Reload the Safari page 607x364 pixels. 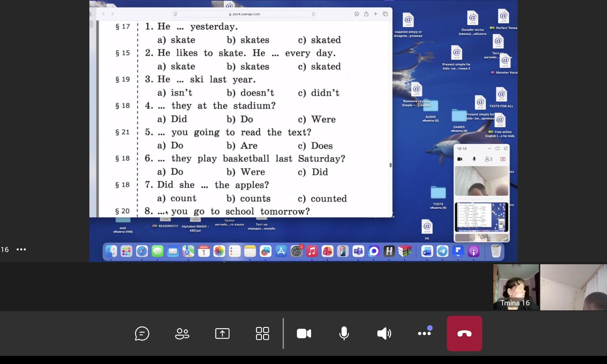click(x=313, y=14)
